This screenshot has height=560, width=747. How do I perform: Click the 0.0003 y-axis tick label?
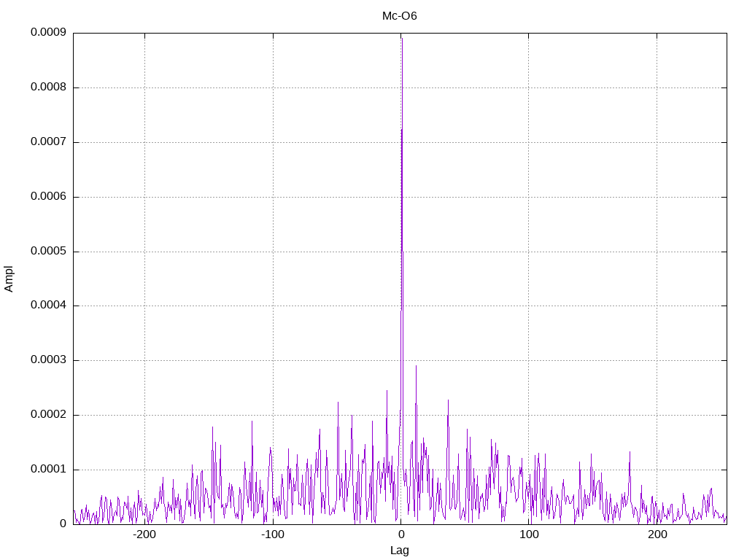point(49,360)
